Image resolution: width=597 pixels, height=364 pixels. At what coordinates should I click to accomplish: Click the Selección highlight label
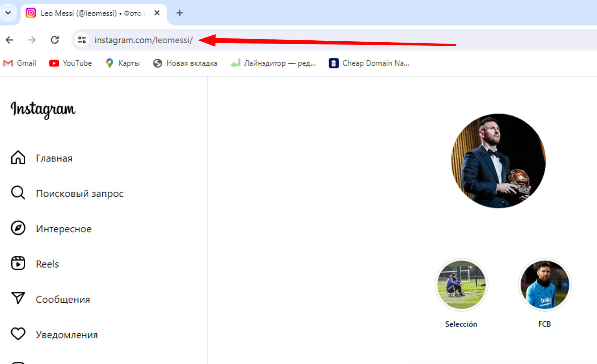point(461,324)
